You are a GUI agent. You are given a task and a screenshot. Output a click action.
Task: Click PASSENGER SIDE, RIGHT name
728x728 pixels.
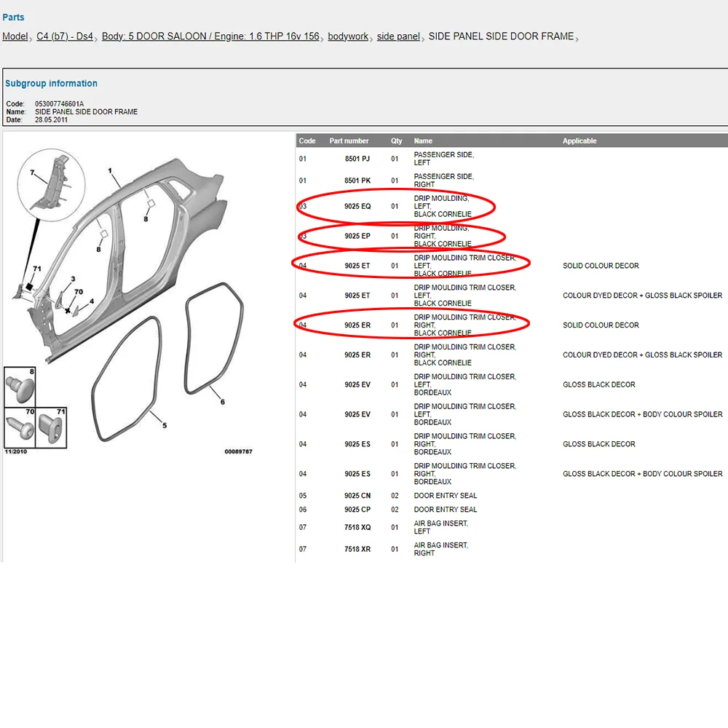click(443, 181)
